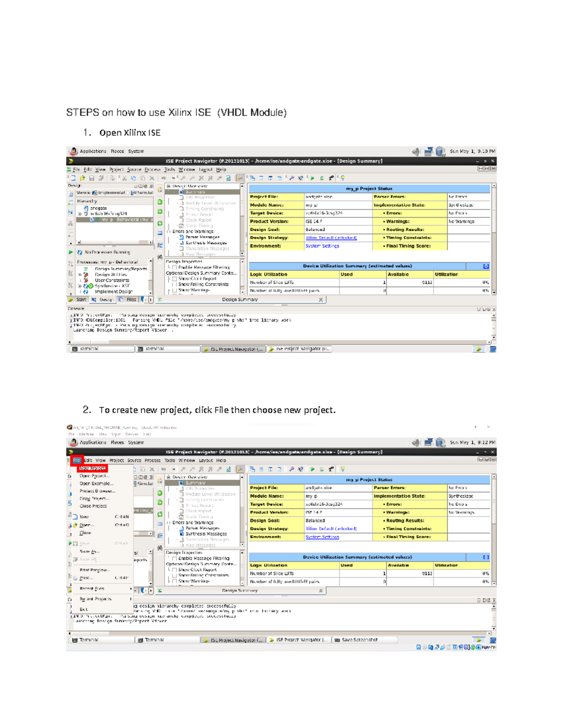Click the Undo toolbar icon

pyautogui.click(x=164, y=178)
